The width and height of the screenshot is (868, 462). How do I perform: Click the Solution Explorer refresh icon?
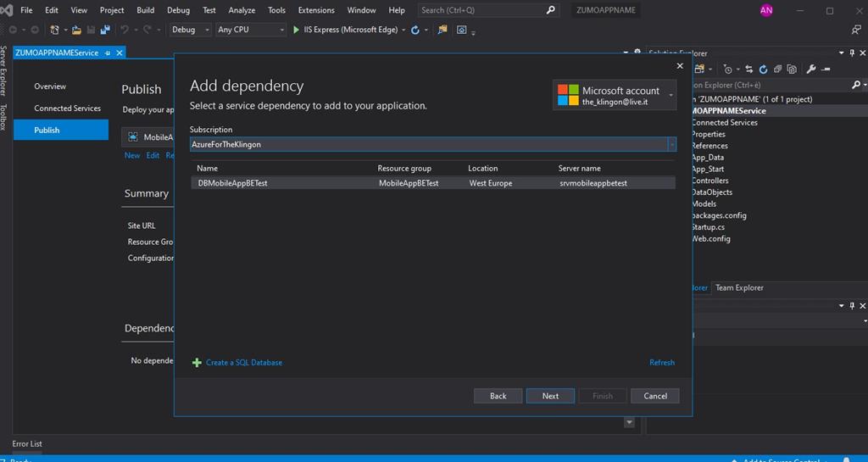click(x=764, y=70)
